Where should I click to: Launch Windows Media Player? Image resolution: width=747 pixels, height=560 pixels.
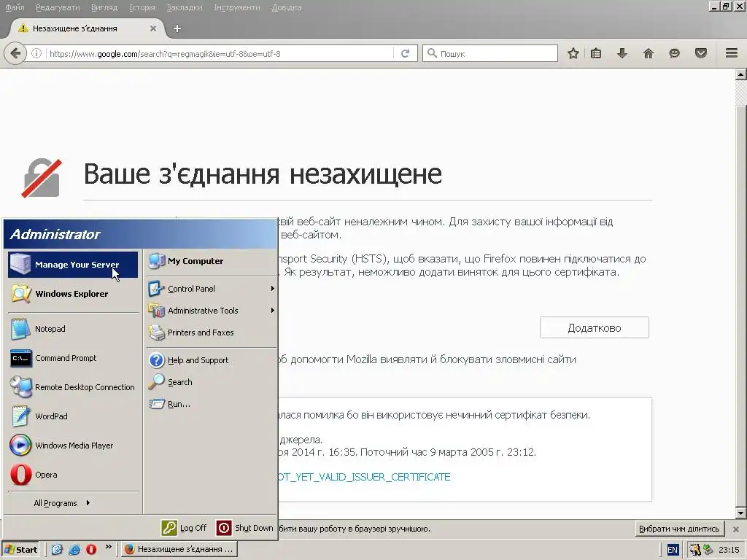coord(73,446)
